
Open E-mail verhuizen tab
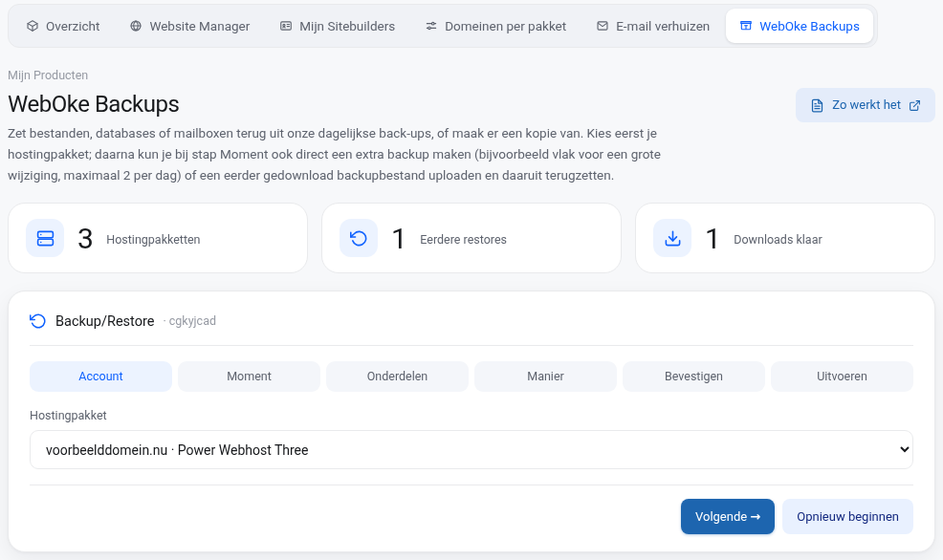click(x=653, y=27)
